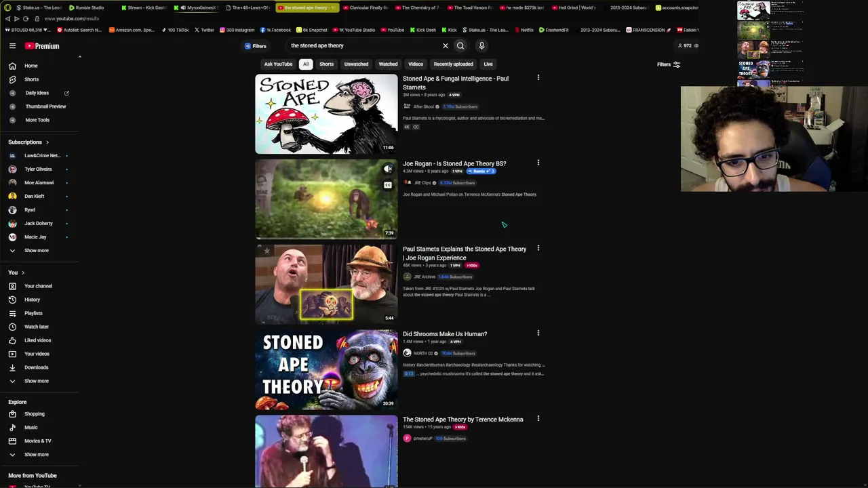Open Paul Stamets Explains Stoned Ape thumbnail
Image resolution: width=868 pixels, height=488 pixels.
326,284
